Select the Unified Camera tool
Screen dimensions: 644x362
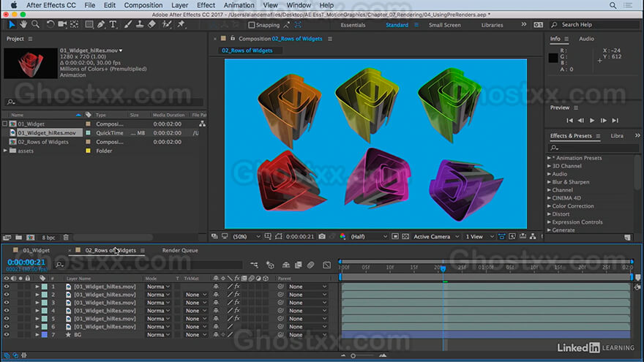[x=62, y=25]
